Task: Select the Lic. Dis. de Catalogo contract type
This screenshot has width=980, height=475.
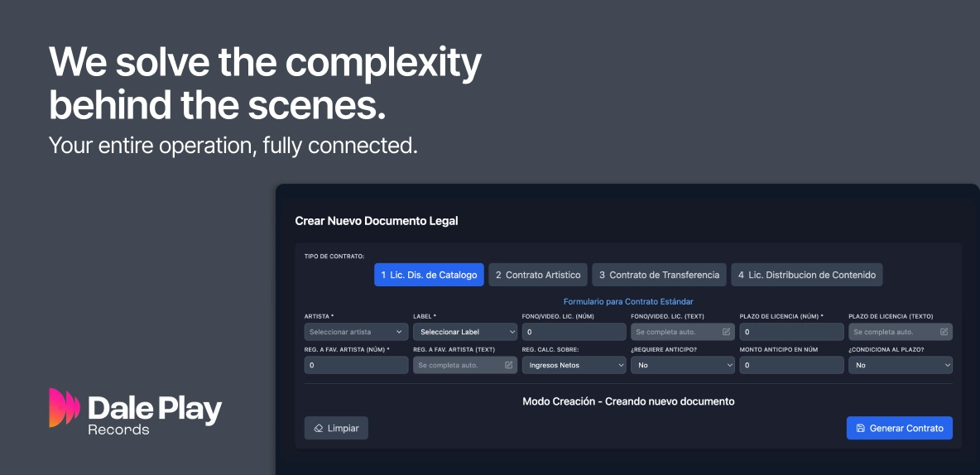Action: click(x=429, y=275)
